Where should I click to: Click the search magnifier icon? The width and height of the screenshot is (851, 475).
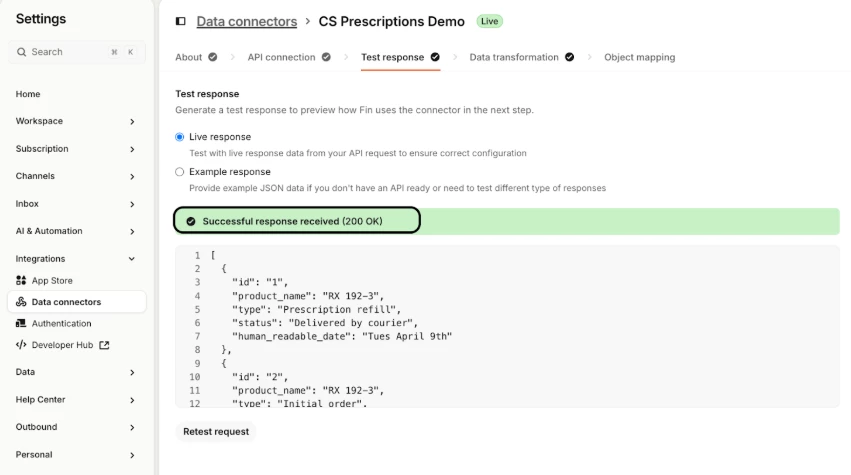(x=22, y=52)
